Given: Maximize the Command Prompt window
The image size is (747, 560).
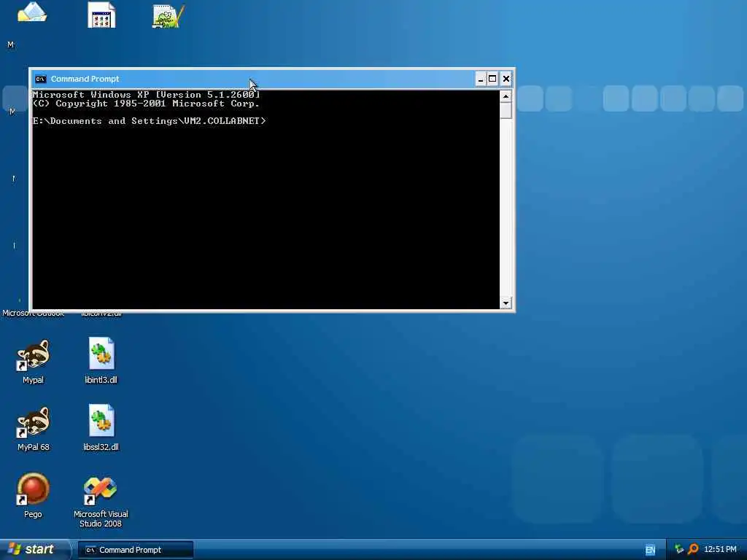Looking at the screenshot, I should pos(492,79).
